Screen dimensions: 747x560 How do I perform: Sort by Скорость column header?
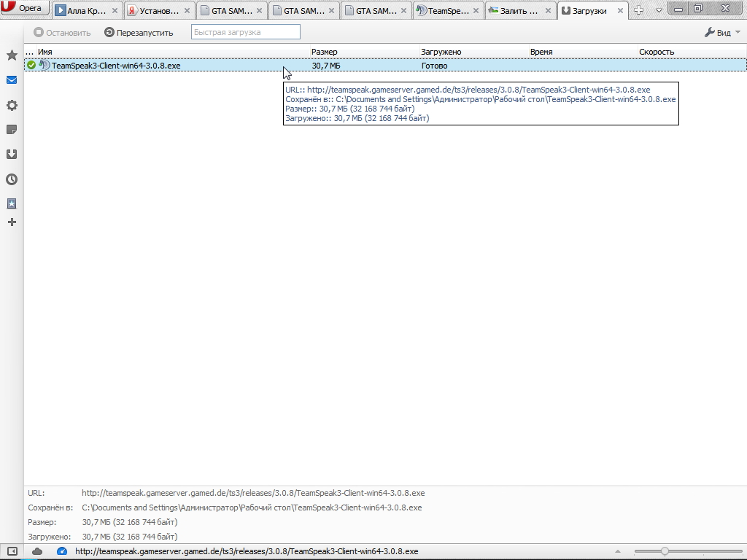pyautogui.click(x=692, y=52)
